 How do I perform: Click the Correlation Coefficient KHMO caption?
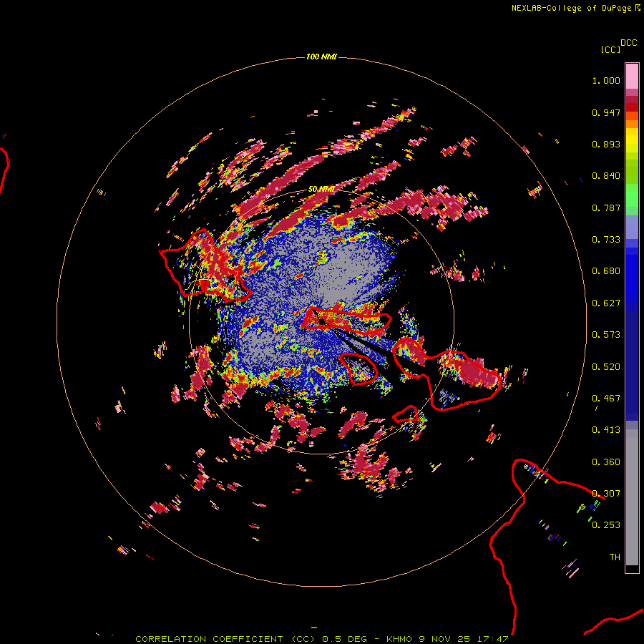321,639
